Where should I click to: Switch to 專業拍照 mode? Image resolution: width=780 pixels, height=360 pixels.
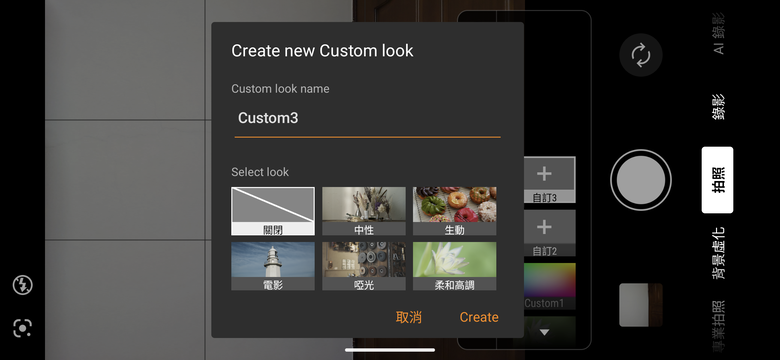point(718,327)
